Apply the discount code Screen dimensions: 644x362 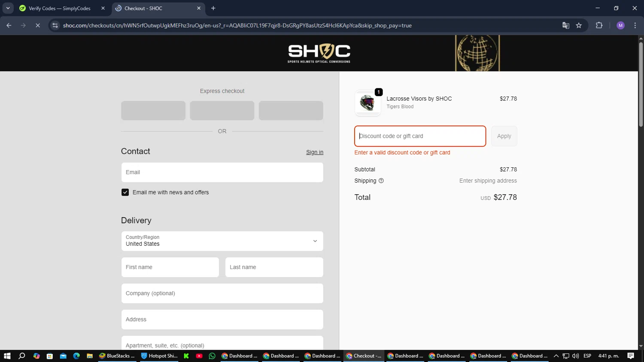point(504,136)
